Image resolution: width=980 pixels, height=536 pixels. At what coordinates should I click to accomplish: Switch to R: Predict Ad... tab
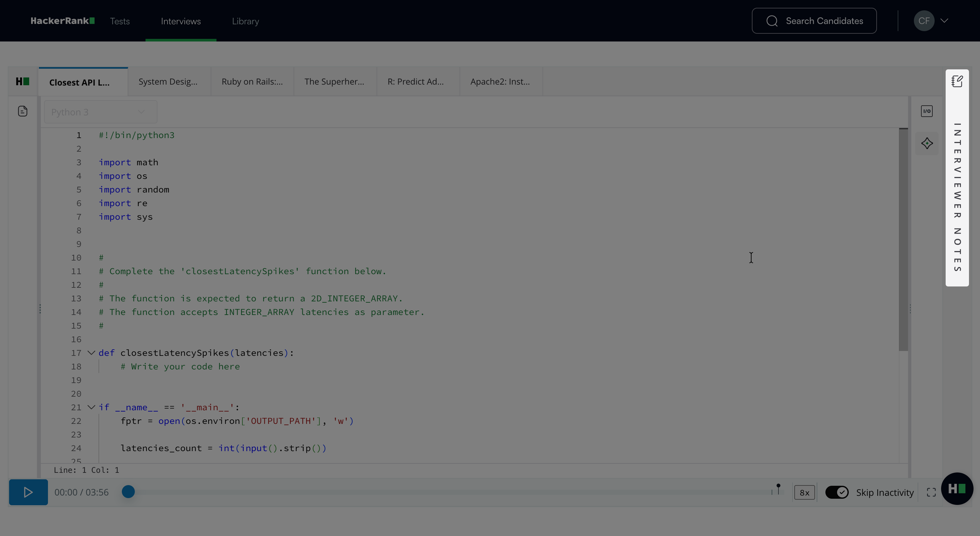[418, 82]
